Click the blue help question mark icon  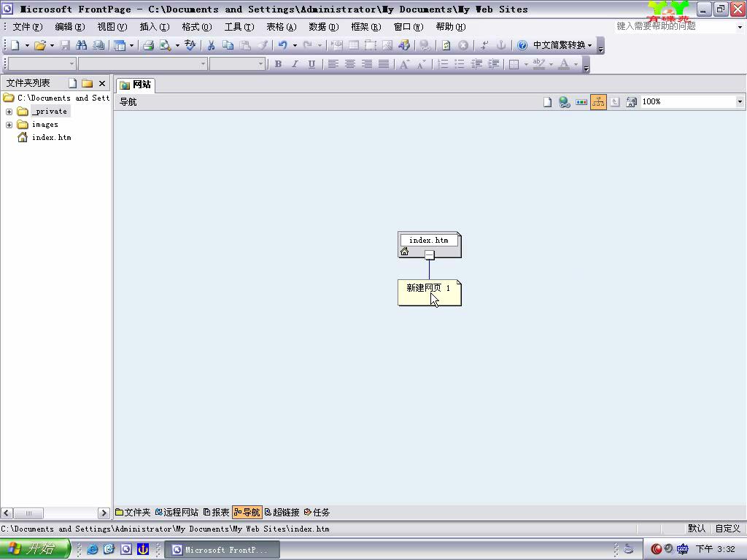522,45
